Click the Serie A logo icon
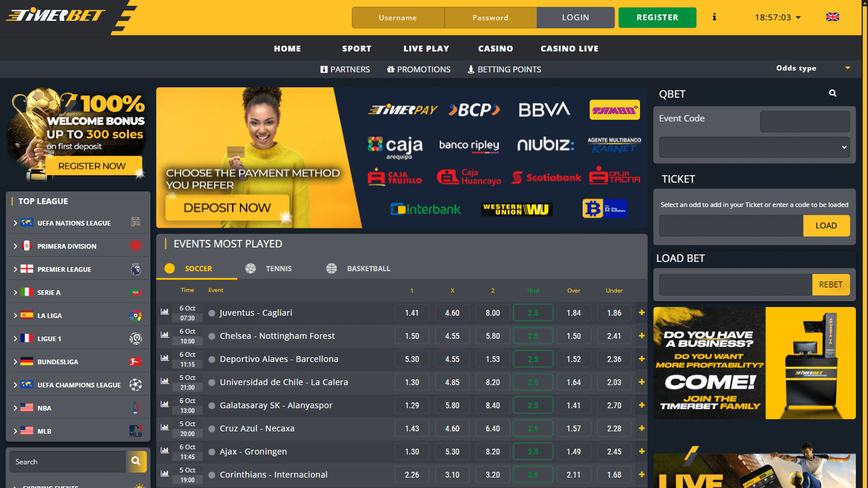 coord(135,292)
